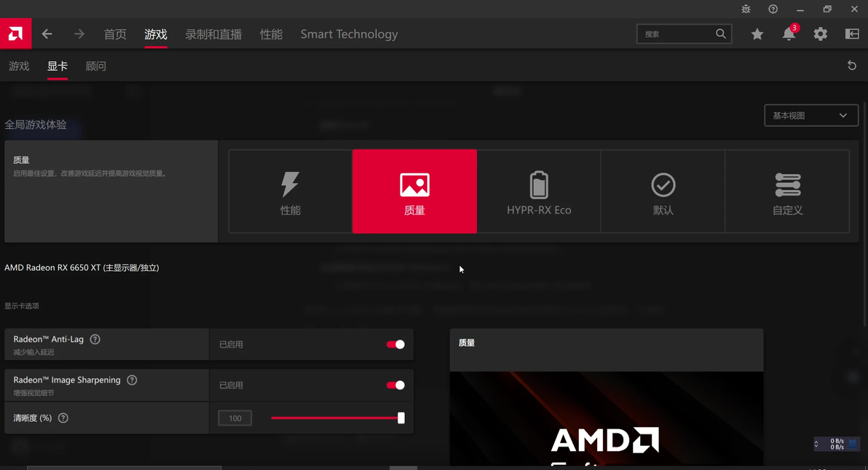This screenshot has width=868, height=470.
Task: Click the 全局游戏体验 heading
Action: (36, 125)
